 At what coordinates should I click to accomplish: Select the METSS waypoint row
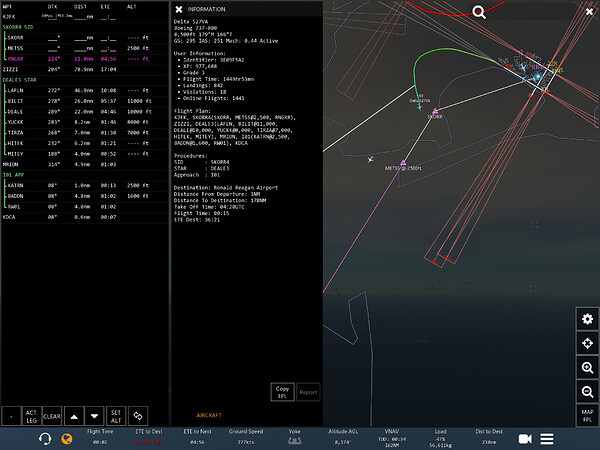[84, 48]
